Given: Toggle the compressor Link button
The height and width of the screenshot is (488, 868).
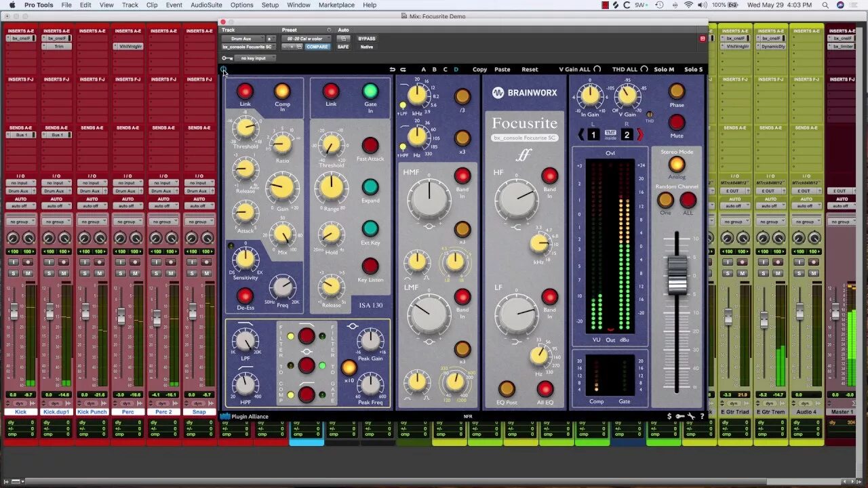Looking at the screenshot, I should tap(245, 91).
